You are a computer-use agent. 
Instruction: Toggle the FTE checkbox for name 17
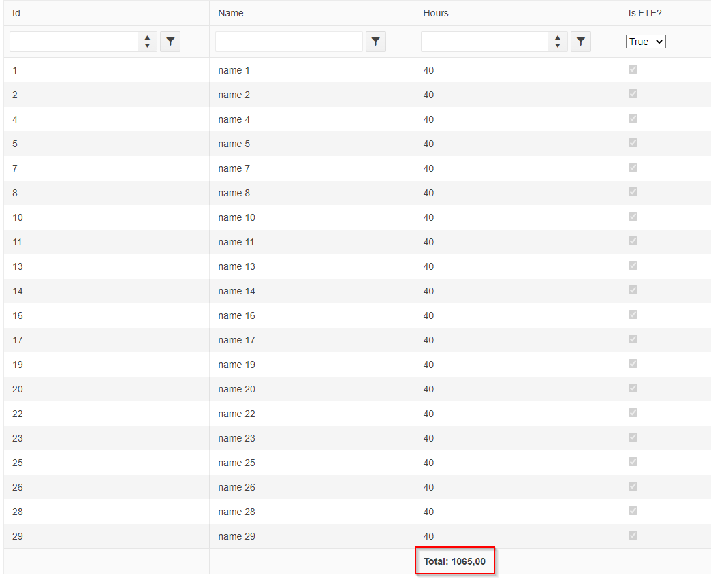633,339
